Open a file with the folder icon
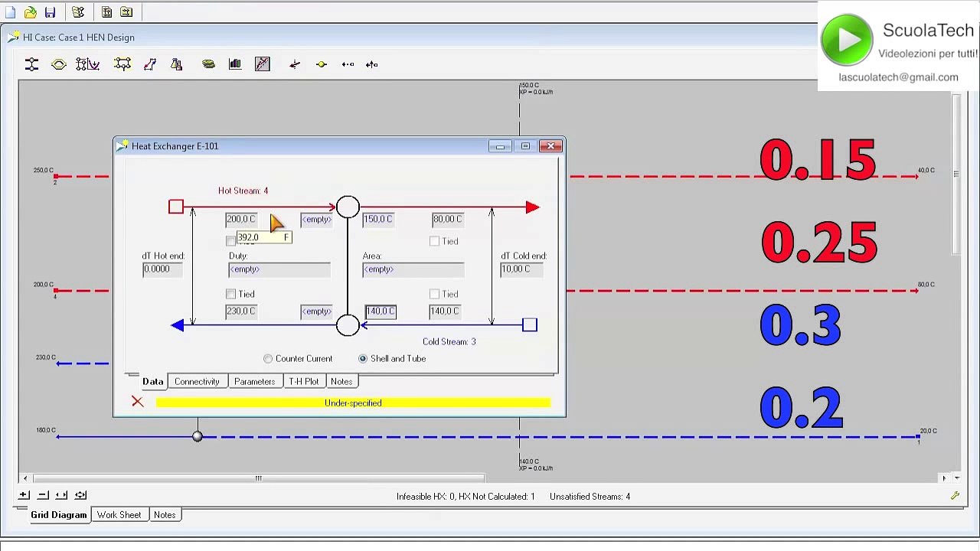This screenshot has width=980, height=551. pos(30,12)
